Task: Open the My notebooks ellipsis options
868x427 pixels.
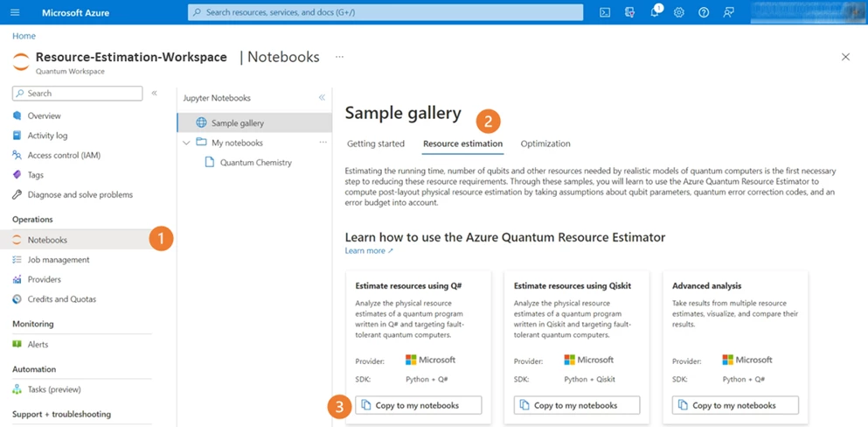Action: coord(323,143)
